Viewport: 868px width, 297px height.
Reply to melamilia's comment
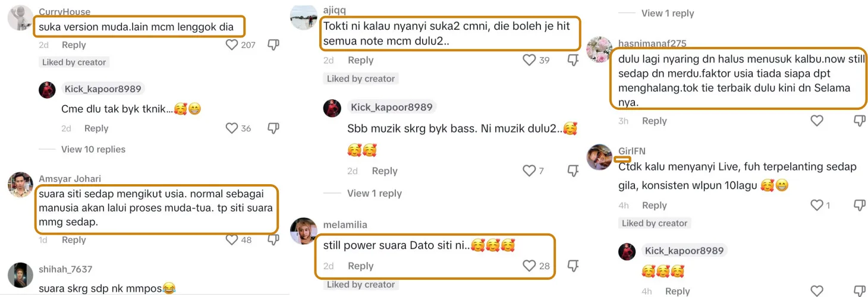pos(360,266)
